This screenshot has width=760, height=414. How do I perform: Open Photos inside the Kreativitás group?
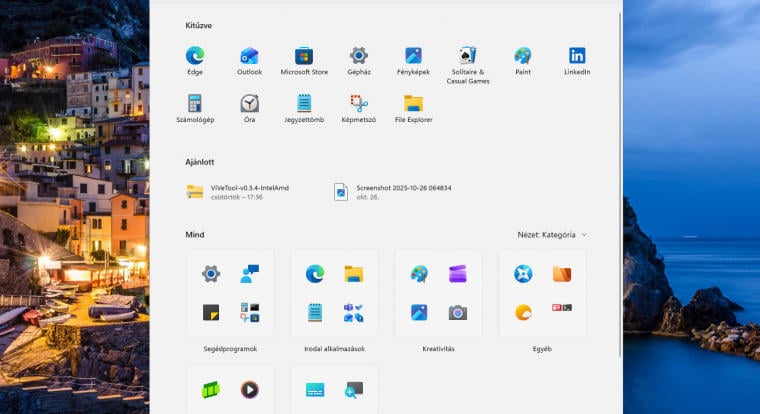419,313
